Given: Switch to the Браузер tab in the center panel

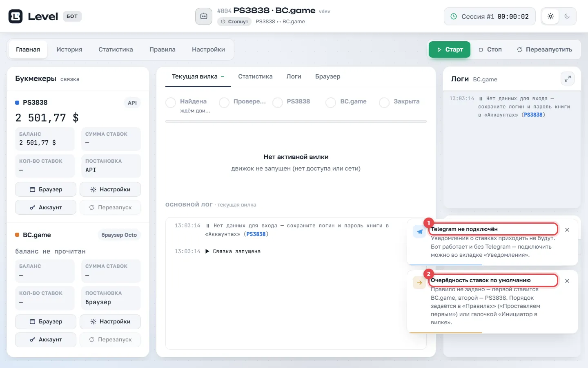Looking at the screenshot, I should tap(328, 77).
